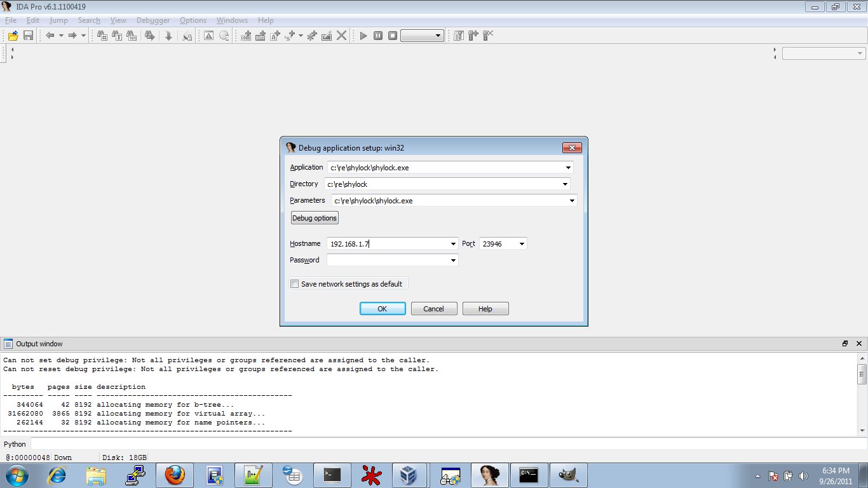Expand the Port dropdown
The height and width of the screenshot is (488, 868).
(522, 244)
